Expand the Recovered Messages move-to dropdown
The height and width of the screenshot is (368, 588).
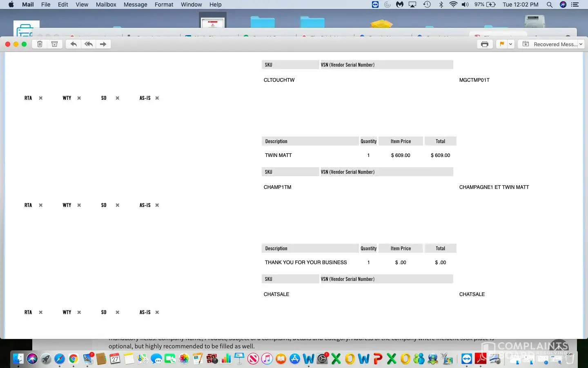581,44
